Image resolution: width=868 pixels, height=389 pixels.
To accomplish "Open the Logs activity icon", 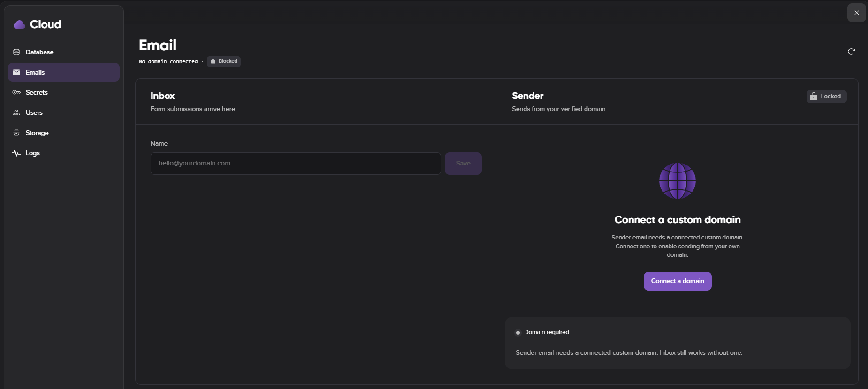I will tap(16, 153).
